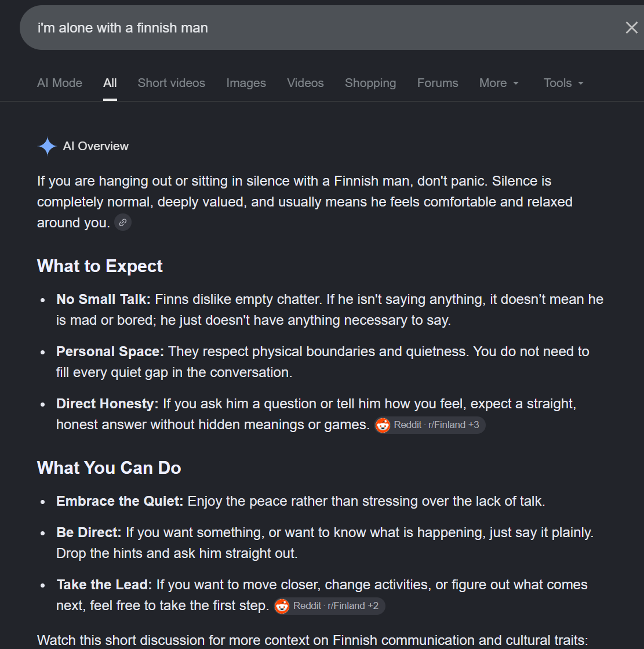Open Reddit r/Finland +2 source chip
The width and height of the screenshot is (644, 649).
[329, 606]
